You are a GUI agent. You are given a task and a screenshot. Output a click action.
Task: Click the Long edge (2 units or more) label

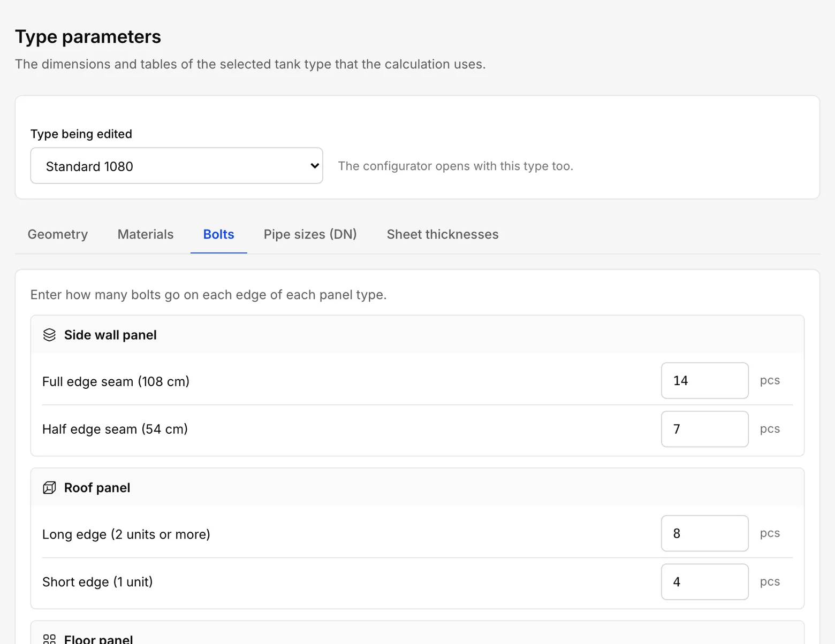[126, 534]
